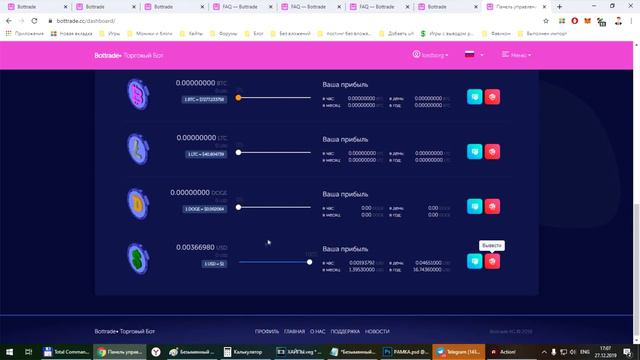Screen dimensions: 640x360
Task: Click the ENG input language indicator
Action: coord(585,352)
